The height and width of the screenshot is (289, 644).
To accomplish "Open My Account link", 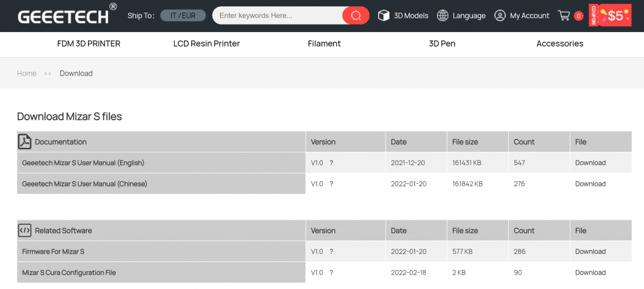I will point(530,16).
